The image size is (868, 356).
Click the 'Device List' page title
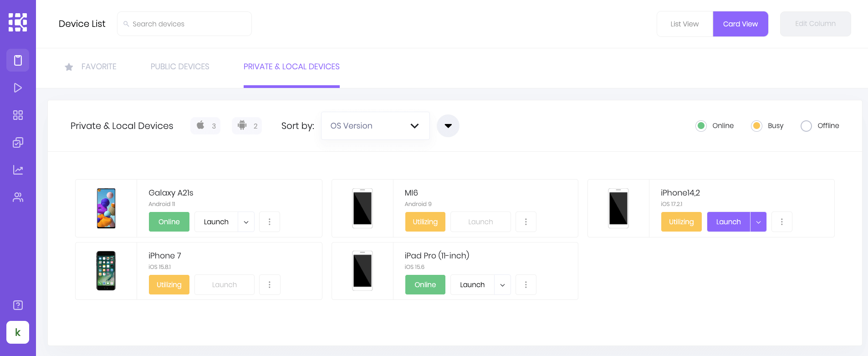pyautogui.click(x=82, y=24)
